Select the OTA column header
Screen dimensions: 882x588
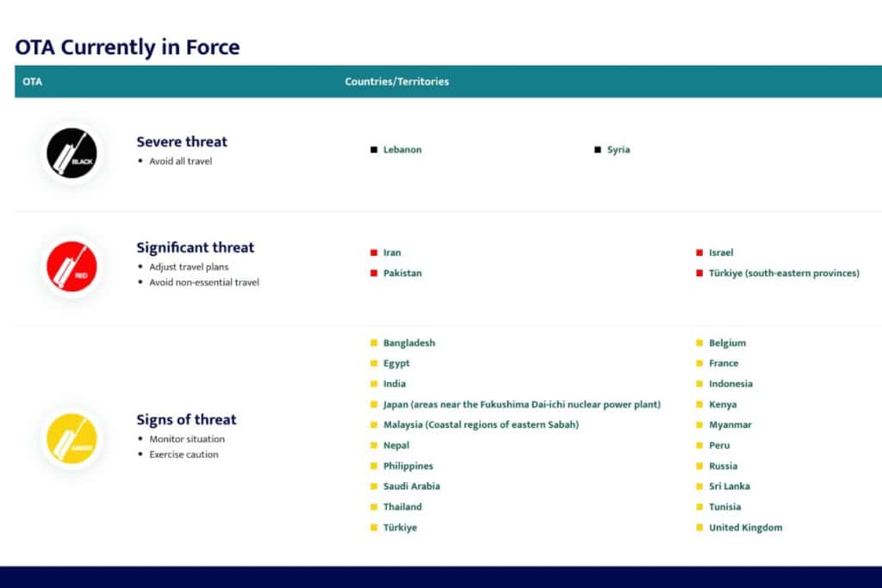(x=32, y=81)
